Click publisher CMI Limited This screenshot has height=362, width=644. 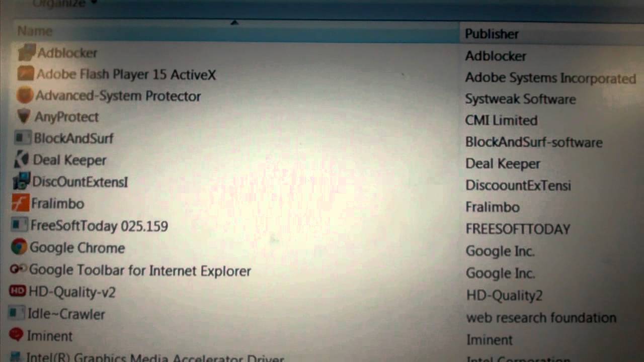tap(501, 120)
